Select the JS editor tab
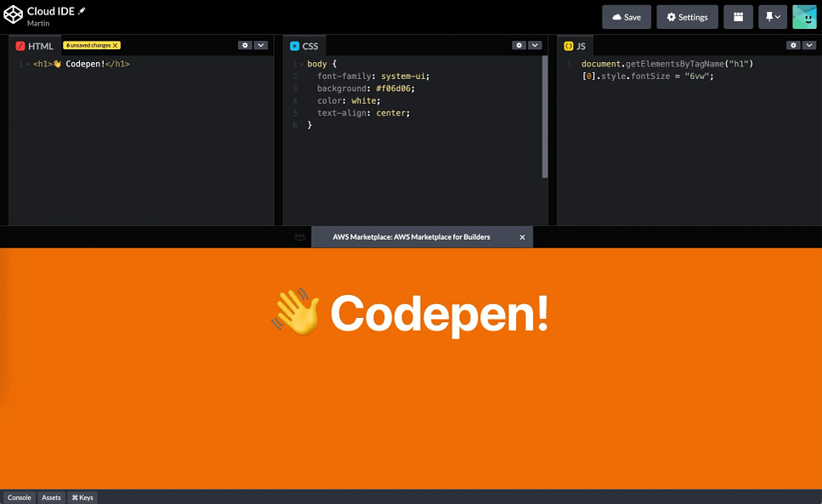The height and width of the screenshot is (504, 822). click(x=575, y=46)
